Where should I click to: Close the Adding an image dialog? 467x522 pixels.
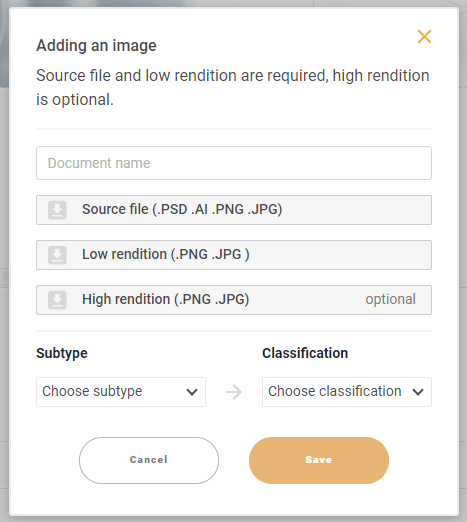point(424,37)
